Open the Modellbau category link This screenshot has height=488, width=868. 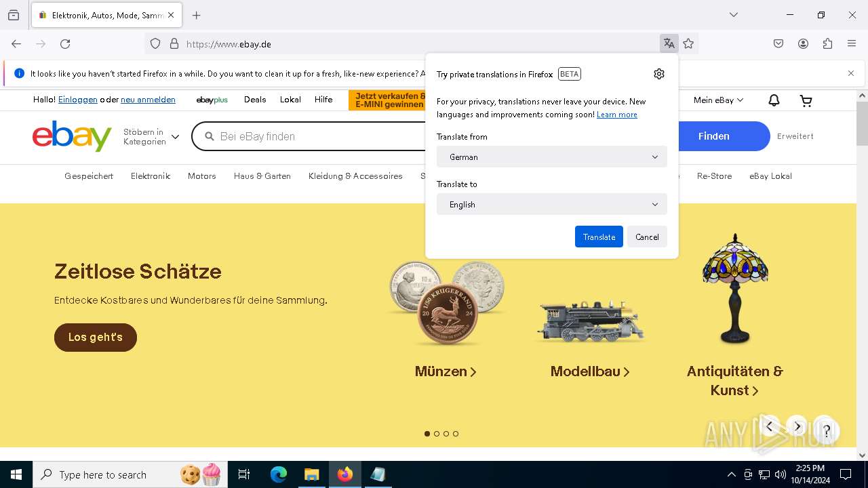(590, 371)
